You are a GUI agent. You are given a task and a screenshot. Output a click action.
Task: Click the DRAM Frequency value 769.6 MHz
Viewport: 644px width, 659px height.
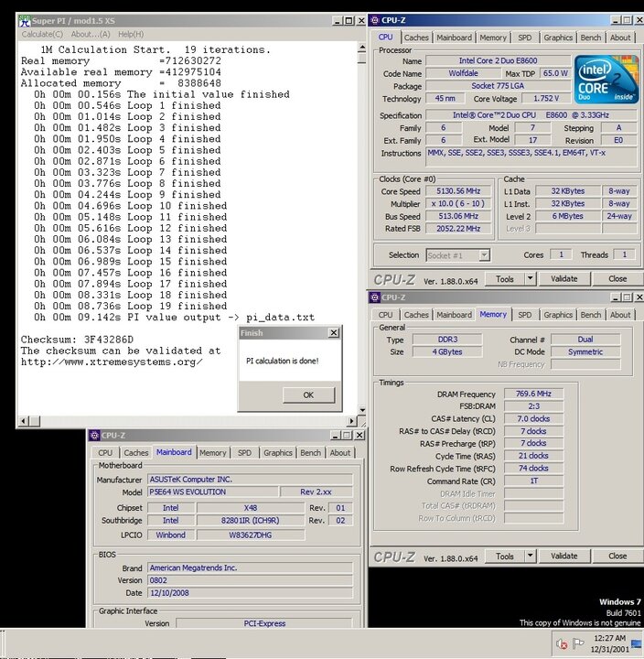point(533,394)
